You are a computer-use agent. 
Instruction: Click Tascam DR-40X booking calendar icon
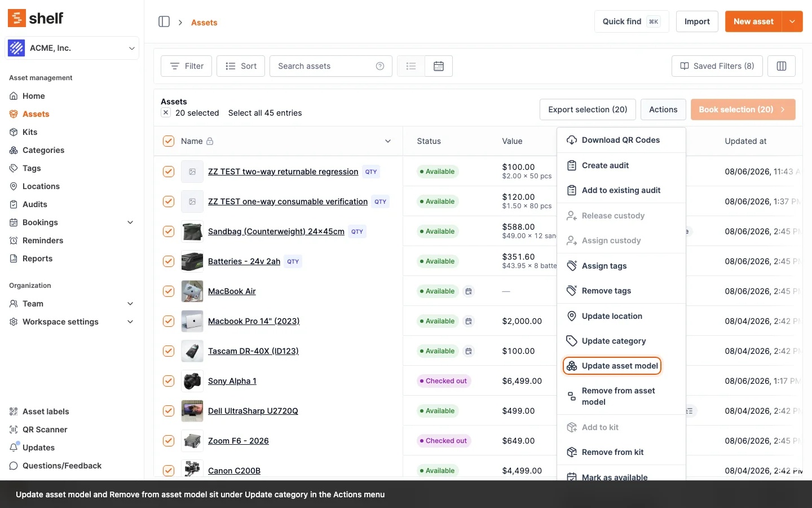469,351
